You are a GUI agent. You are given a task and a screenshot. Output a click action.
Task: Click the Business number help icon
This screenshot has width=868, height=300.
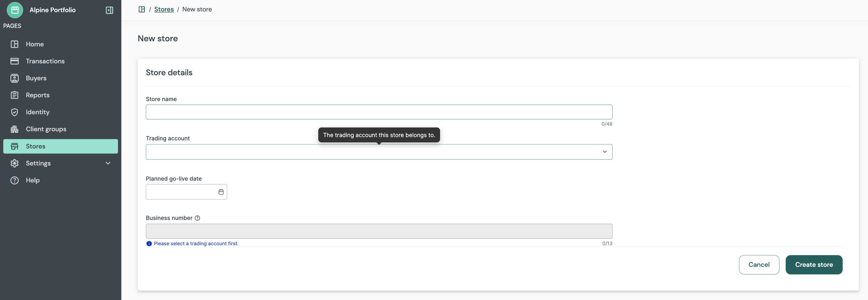coord(198,218)
